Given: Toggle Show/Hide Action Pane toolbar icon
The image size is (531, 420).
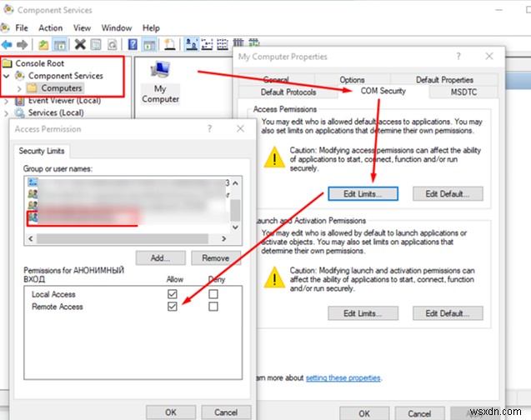Looking at the screenshot, I should [x=149, y=45].
